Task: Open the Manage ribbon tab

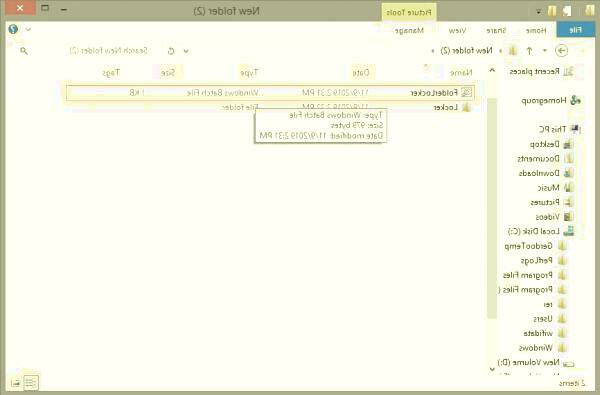Action: coord(409,30)
